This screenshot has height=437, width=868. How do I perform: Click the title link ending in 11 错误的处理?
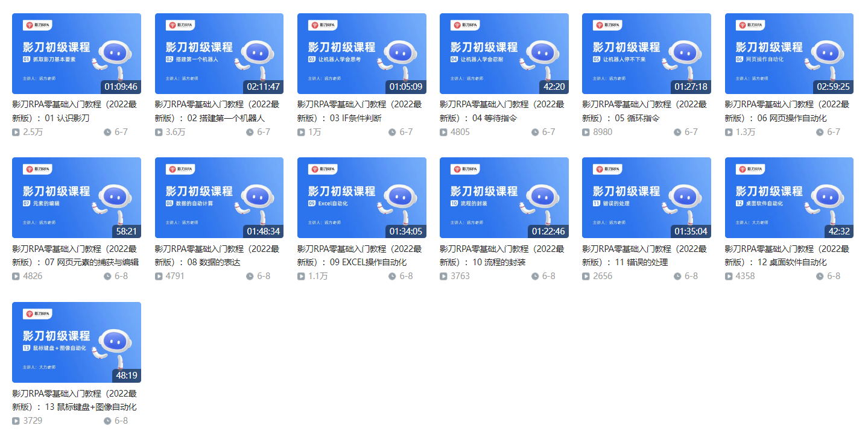point(644,255)
